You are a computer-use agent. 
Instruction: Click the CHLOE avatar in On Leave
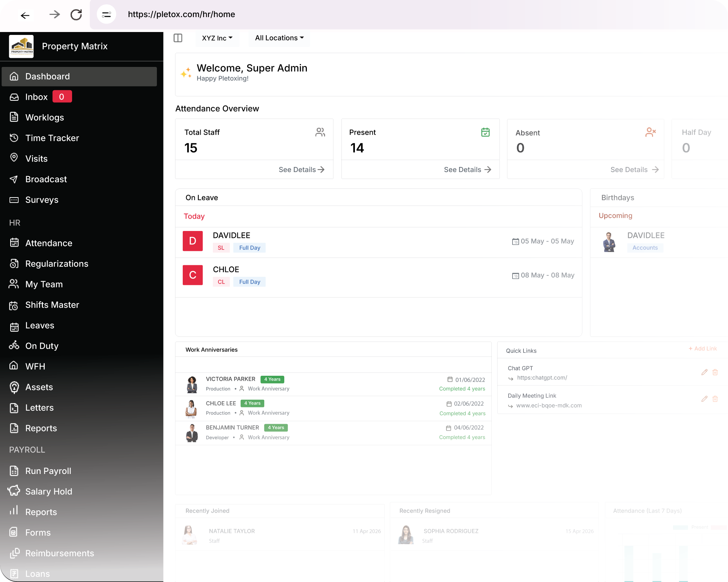193,275
